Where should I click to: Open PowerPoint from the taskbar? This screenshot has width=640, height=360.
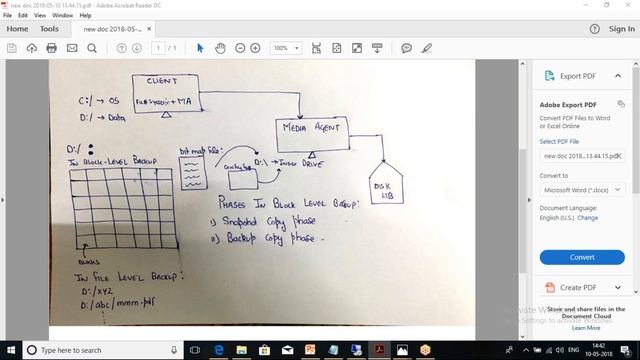pyautogui.click(x=310, y=350)
